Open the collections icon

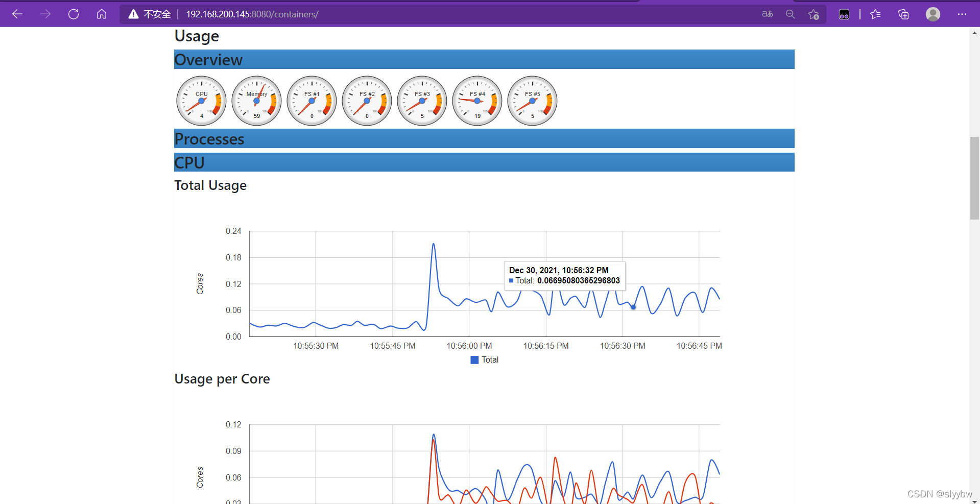pos(903,14)
